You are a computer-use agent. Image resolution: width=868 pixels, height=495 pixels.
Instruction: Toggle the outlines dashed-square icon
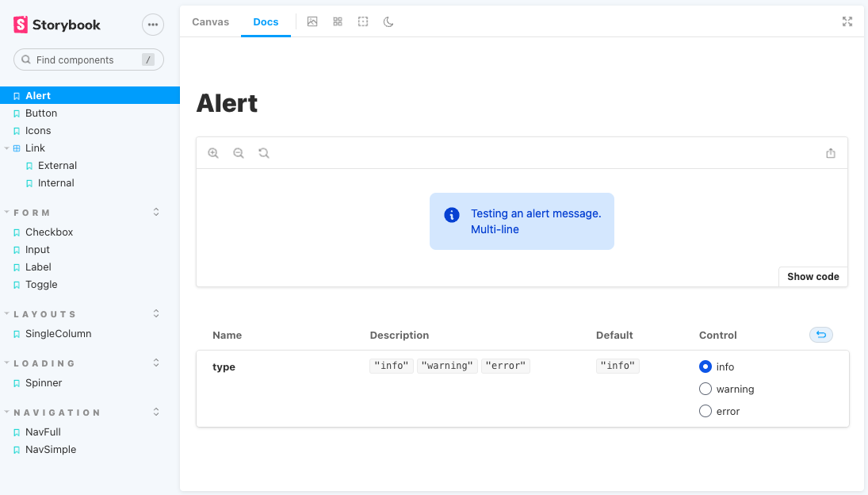[x=363, y=21]
